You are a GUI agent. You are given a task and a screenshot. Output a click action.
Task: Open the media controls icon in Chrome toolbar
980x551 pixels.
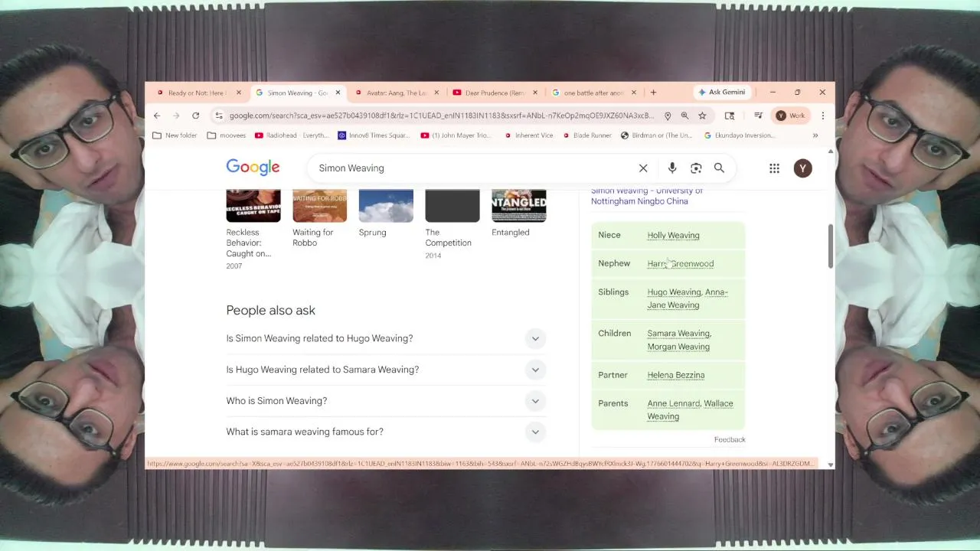point(758,116)
